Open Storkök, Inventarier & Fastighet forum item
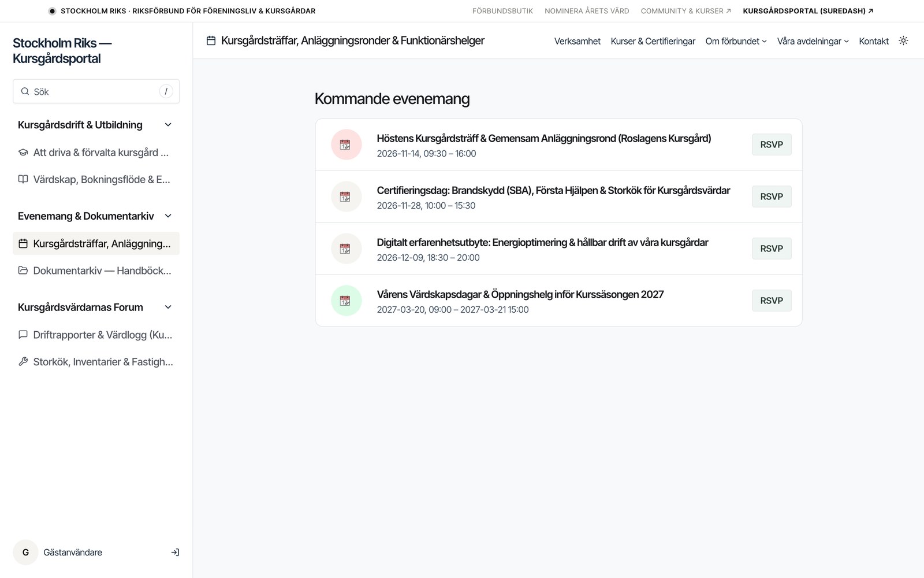This screenshot has height=578, width=924. 96,362
